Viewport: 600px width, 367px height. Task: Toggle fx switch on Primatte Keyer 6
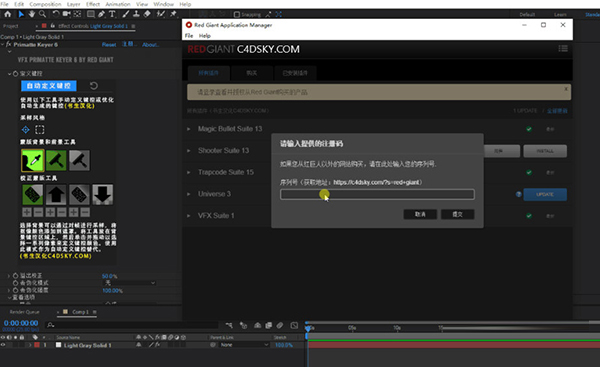(x=8, y=44)
